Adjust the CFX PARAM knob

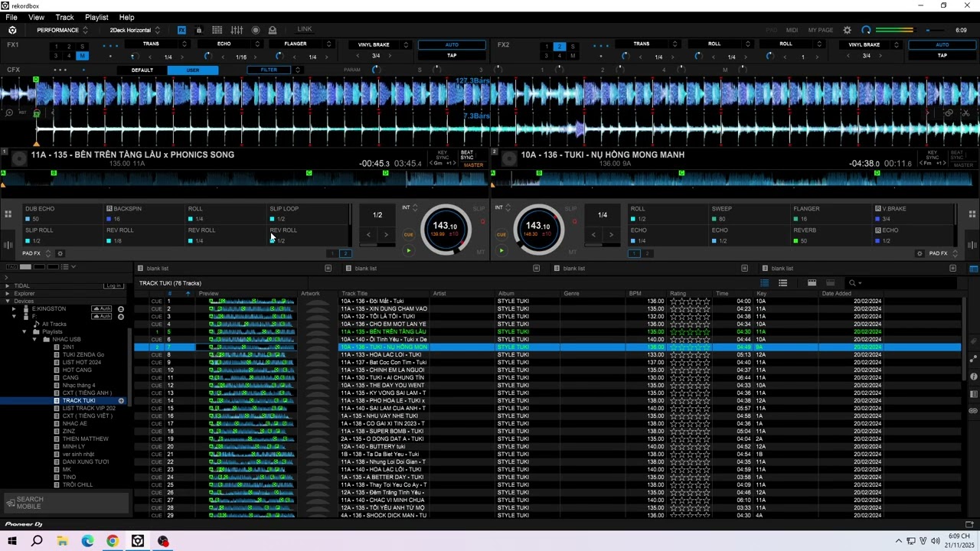(375, 70)
